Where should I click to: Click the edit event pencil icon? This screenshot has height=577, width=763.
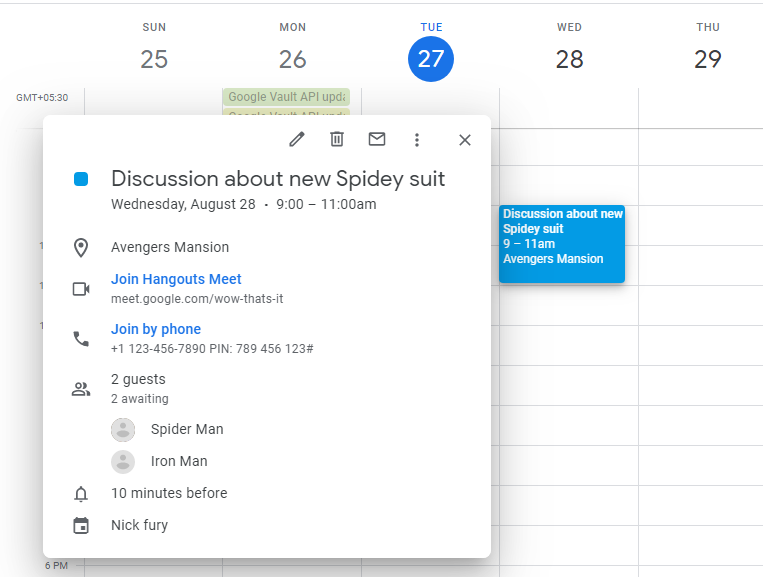[x=296, y=140]
